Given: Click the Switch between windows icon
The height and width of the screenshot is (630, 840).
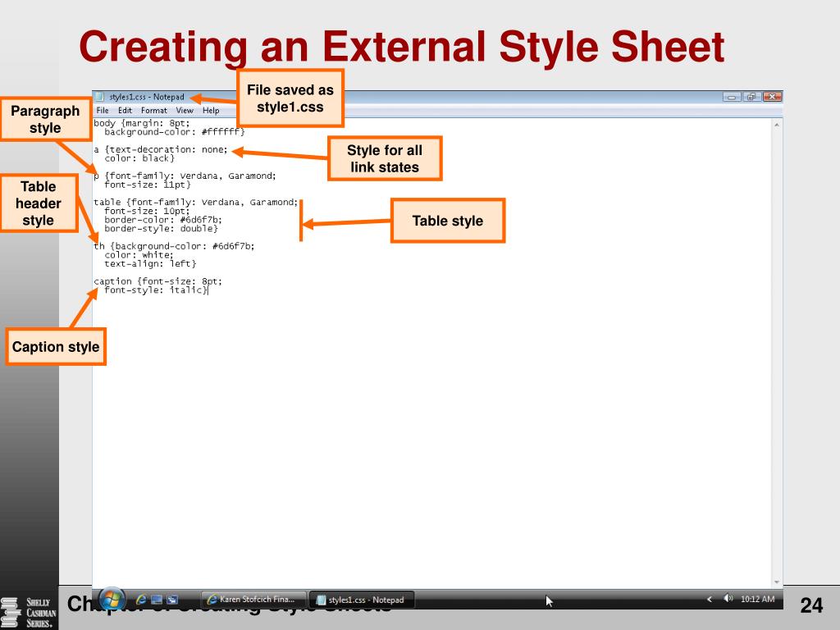Looking at the screenshot, I should pos(172,600).
